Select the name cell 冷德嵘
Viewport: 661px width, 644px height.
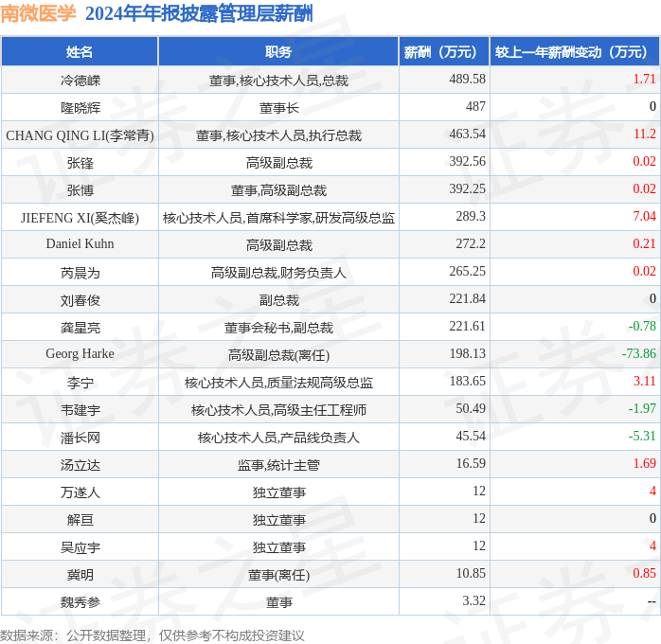[80, 80]
